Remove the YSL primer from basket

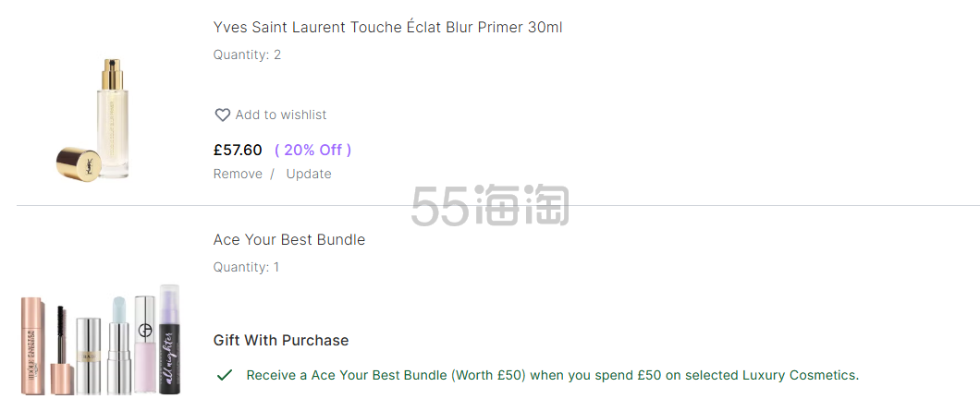tap(238, 174)
